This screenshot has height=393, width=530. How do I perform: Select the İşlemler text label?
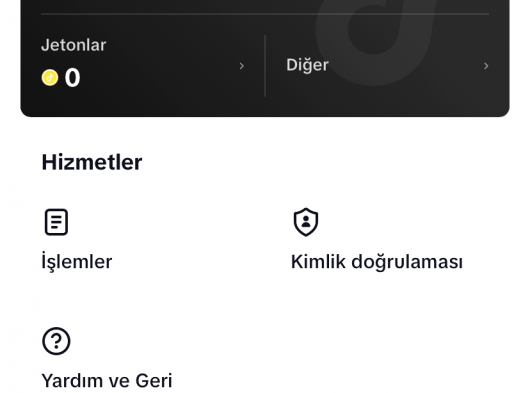point(77,262)
